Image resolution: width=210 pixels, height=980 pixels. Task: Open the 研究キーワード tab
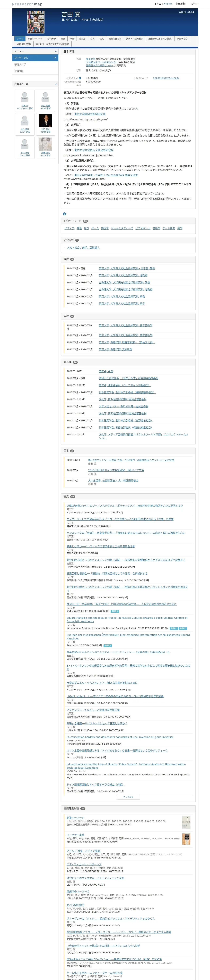click(35, 39)
